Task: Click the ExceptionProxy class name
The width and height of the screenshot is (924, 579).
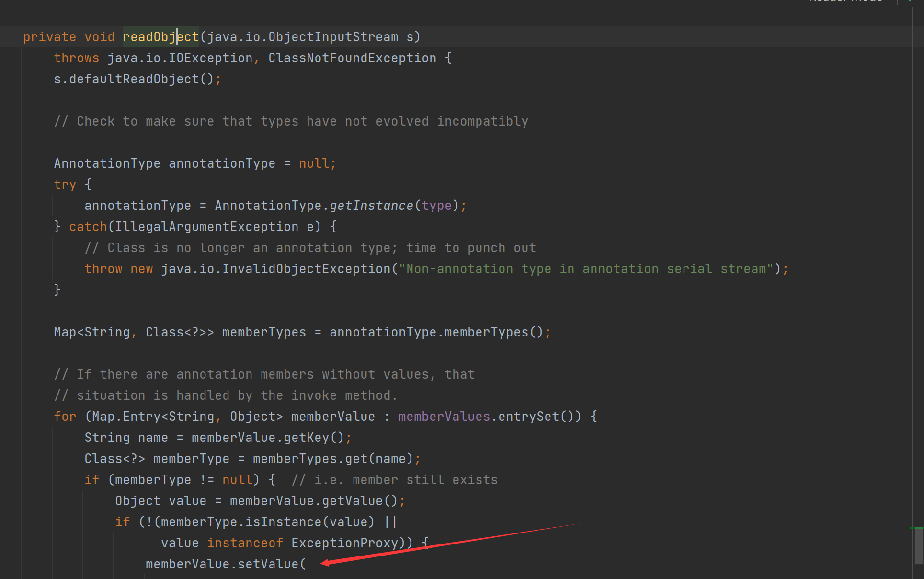Action: (344, 543)
